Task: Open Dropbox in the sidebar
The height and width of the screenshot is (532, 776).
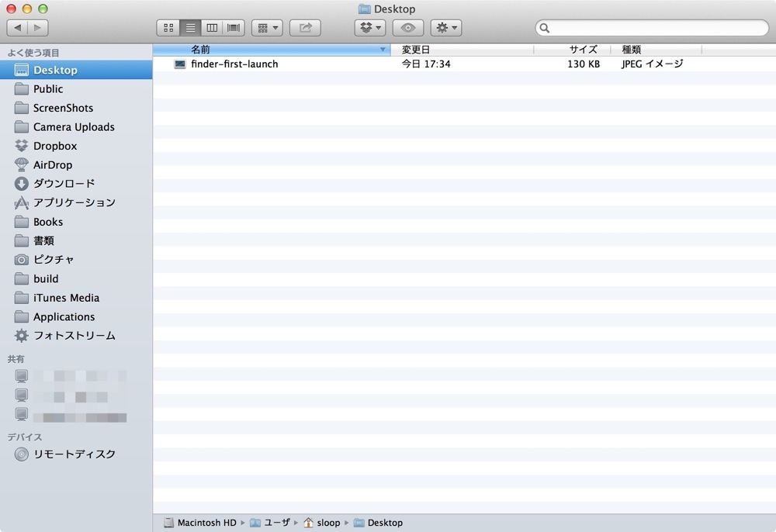Action: pos(76,146)
